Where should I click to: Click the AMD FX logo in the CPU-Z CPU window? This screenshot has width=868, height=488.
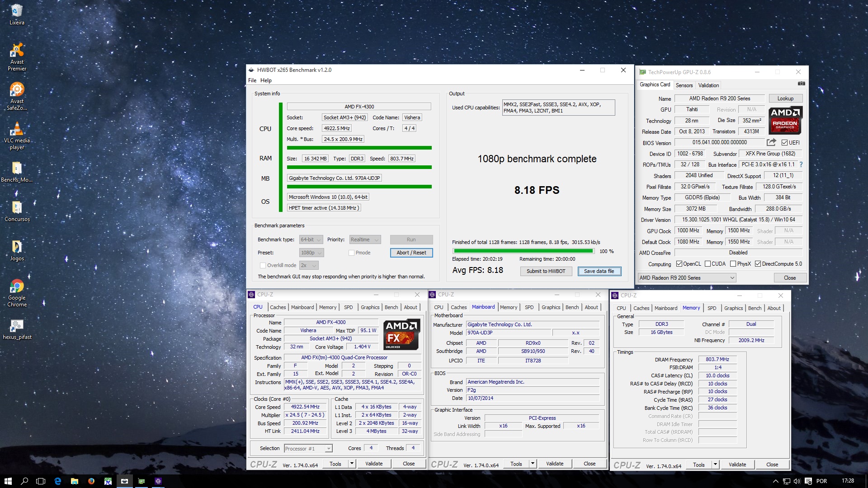pyautogui.click(x=401, y=335)
